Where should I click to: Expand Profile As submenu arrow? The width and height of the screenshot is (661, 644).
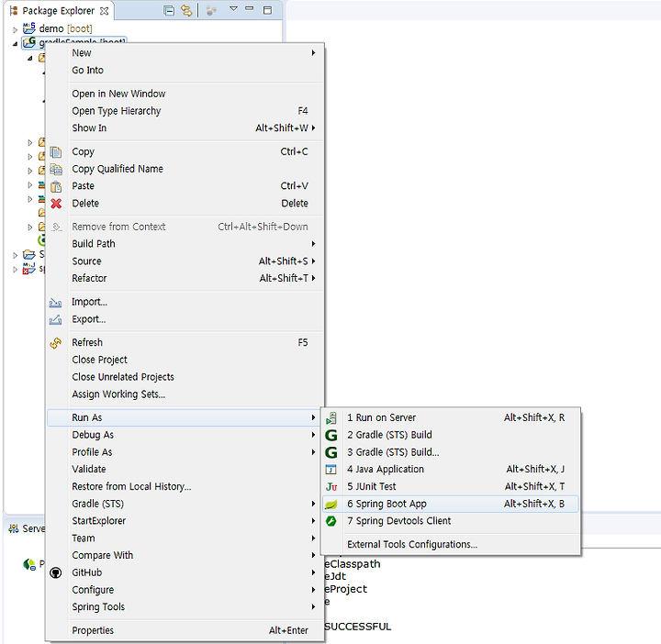click(313, 452)
